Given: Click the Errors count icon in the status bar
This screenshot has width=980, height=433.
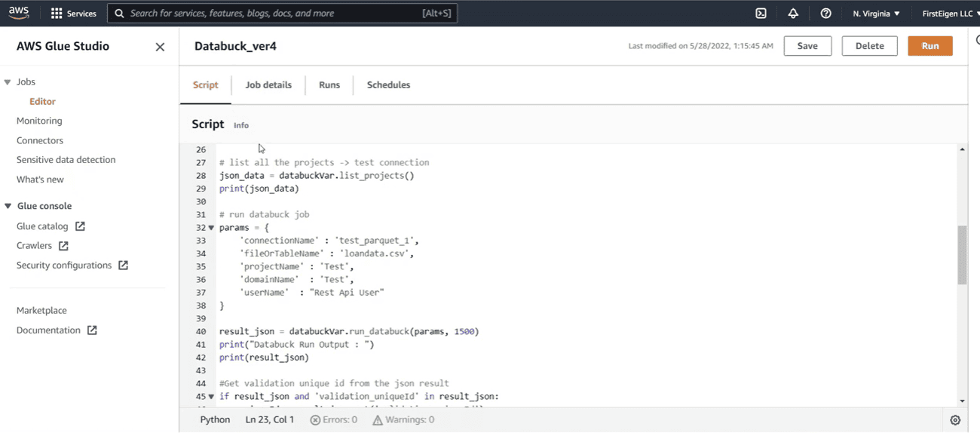Looking at the screenshot, I should [315, 420].
